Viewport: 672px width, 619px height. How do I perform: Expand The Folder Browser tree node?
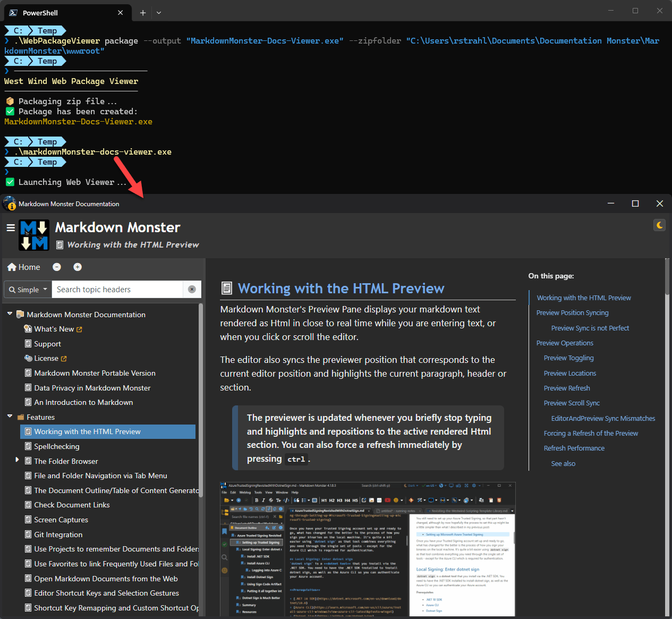tap(17, 460)
